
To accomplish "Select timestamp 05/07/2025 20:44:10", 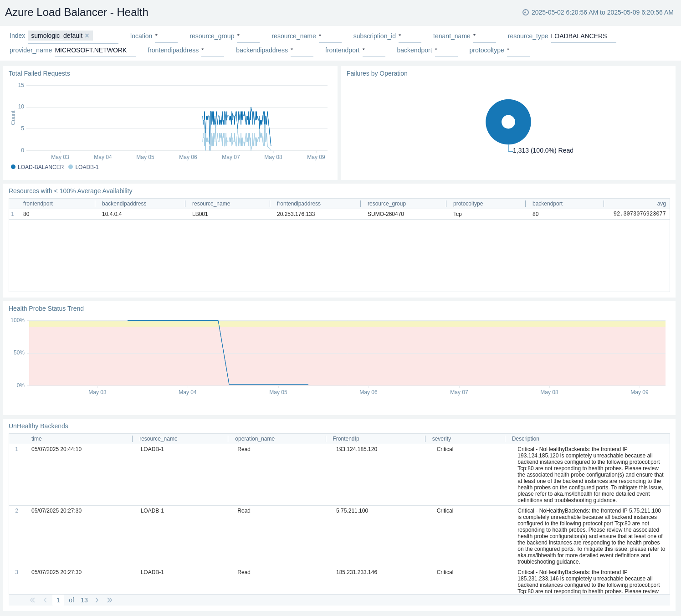I will (56, 449).
